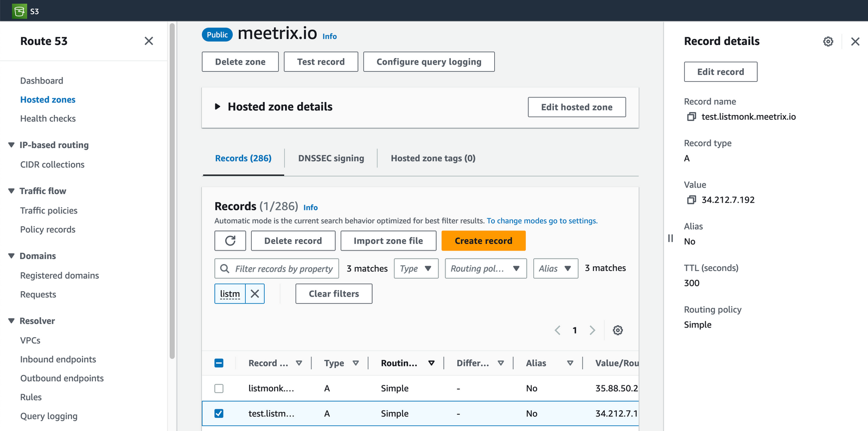Collapse Traffic flow nav section
The image size is (868, 431).
point(11,191)
